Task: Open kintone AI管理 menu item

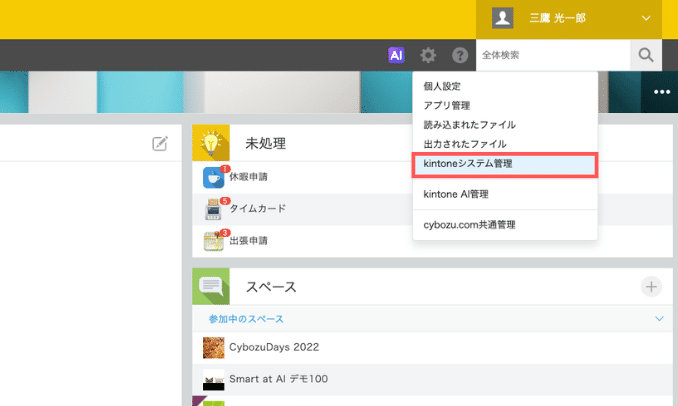Action: click(505, 194)
